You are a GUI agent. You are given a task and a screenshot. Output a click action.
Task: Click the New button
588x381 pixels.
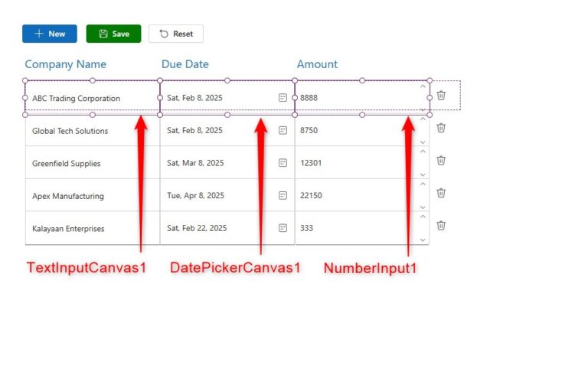50,34
